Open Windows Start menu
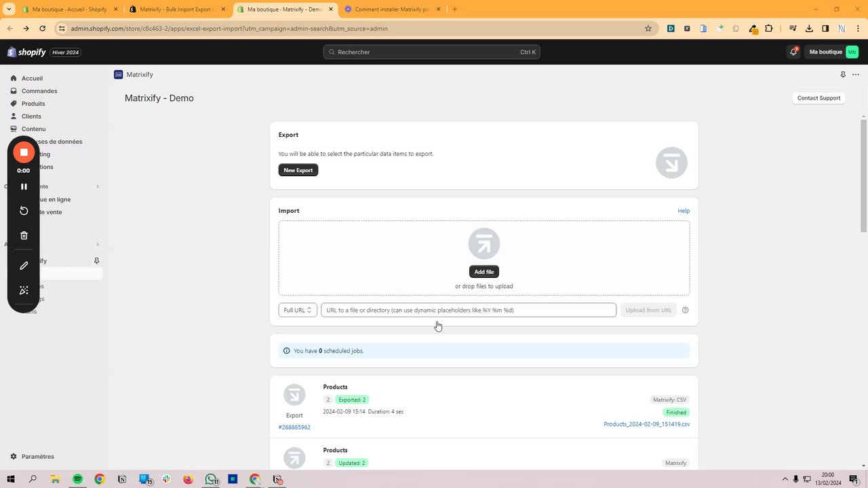Image resolution: width=868 pixels, height=488 pixels. (x=11, y=479)
